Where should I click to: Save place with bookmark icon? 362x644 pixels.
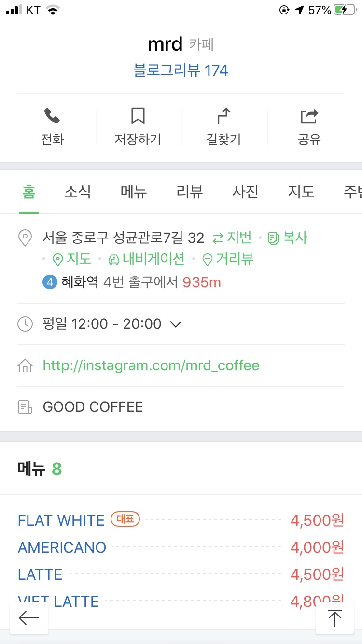click(138, 116)
